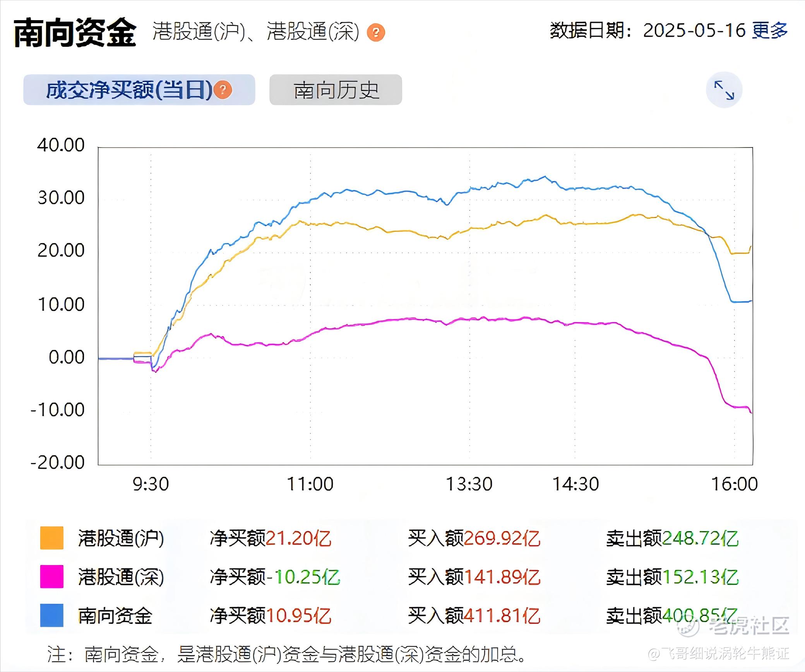The width and height of the screenshot is (805, 672).
Task: Click the data date 2025-05-16
Action: pos(694,31)
